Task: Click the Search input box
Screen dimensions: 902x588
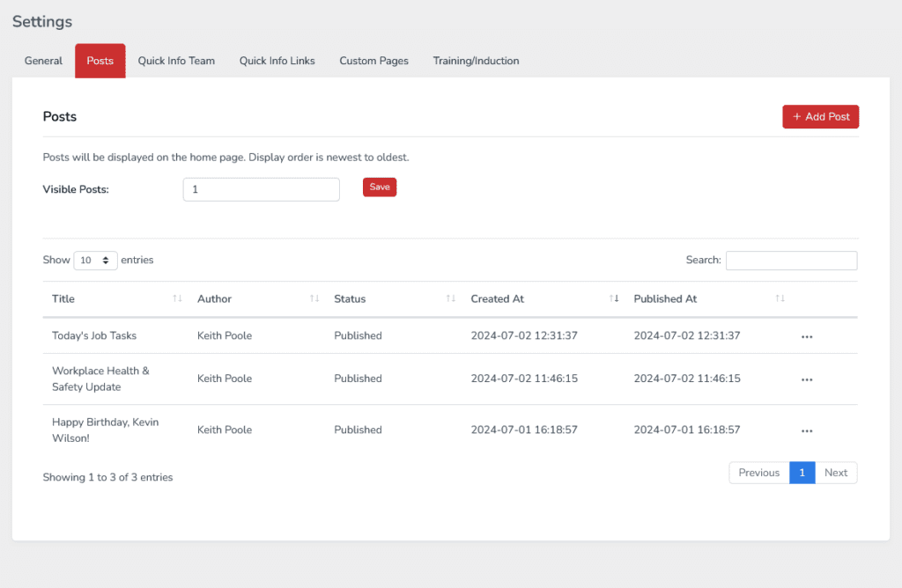Action: point(791,261)
